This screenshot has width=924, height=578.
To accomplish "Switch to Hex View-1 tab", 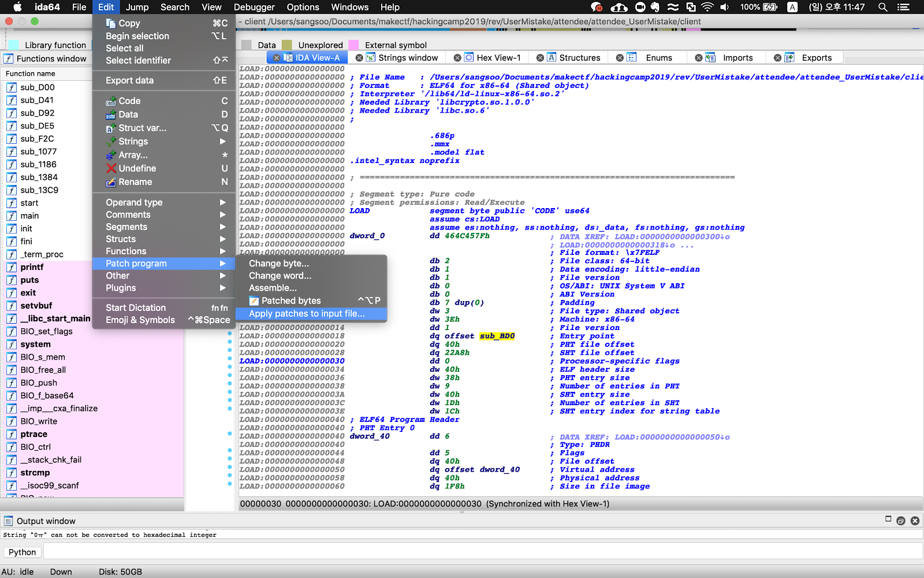I will (x=498, y=58).
